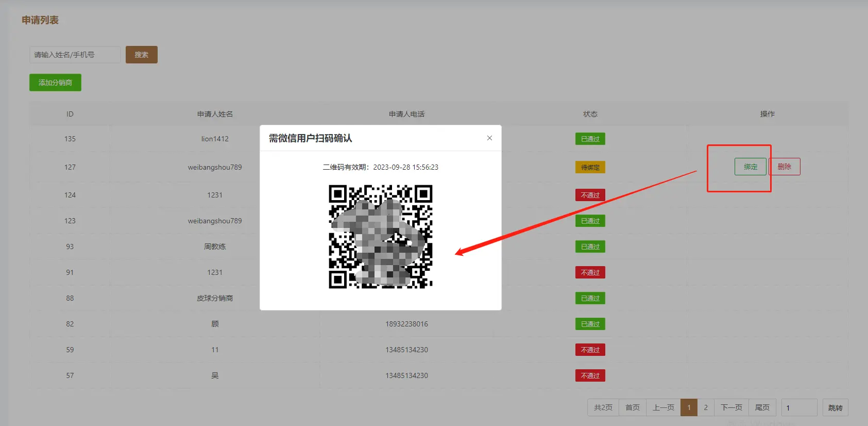Click phone number 18932238016
868x426 pixels.
coord(406,324)
